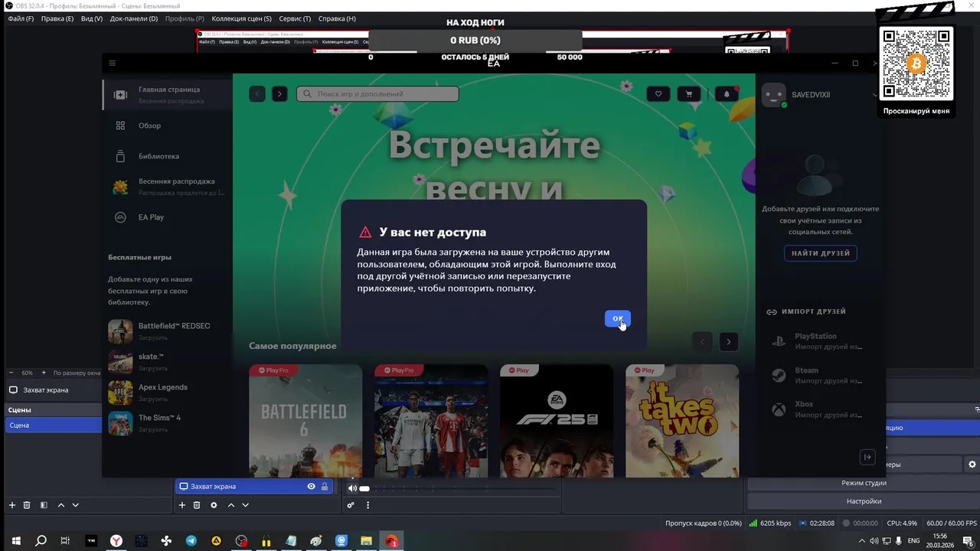Open the shopping cart icon
Image resolution: width=980 pixels, height=551 pixels.
(x=689, y=94)
